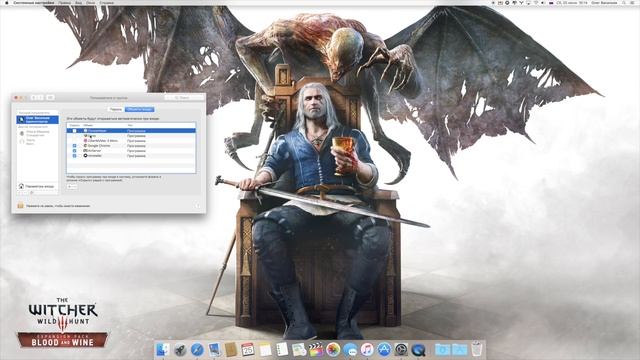Click the Wi-Fi status icon in menu bar

click(x=536, y=2)
